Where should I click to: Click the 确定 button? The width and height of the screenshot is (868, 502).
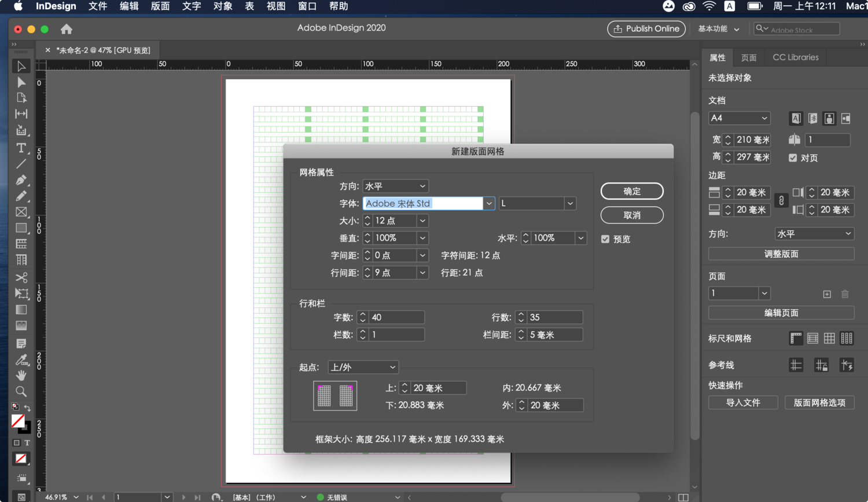[632, 191]
